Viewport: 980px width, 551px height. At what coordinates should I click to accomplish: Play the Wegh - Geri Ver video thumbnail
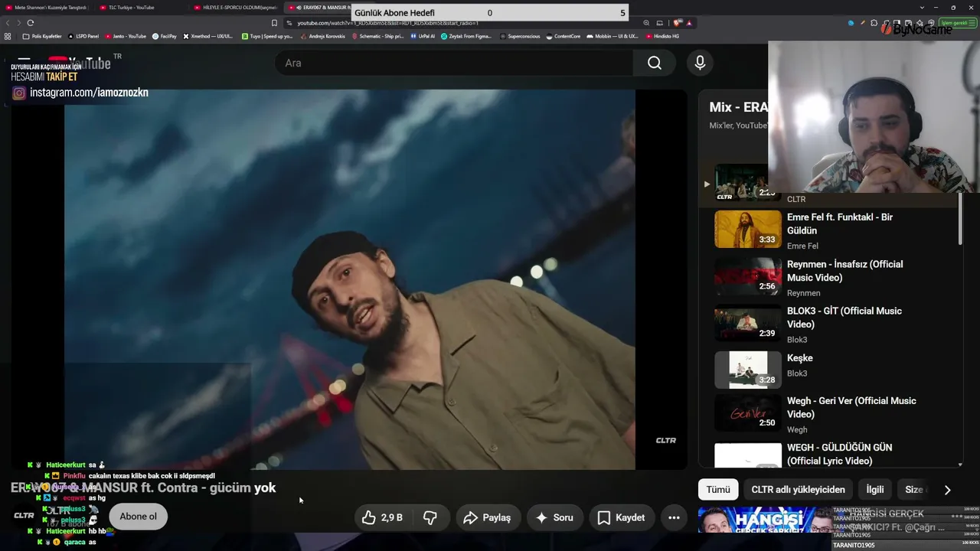pyautogui.click(x=748, y=413)
